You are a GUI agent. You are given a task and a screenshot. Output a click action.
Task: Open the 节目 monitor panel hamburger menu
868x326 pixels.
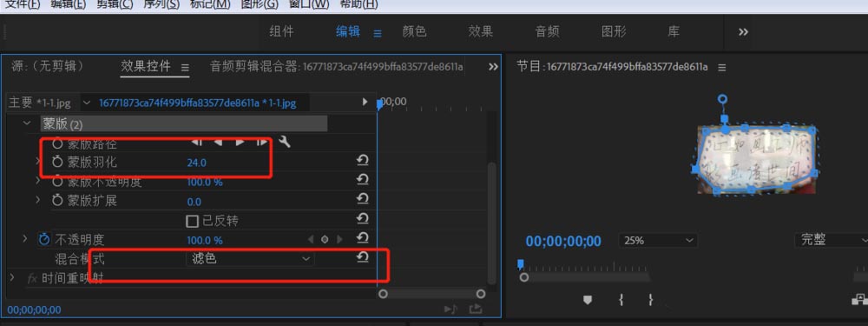pos(722,68)
